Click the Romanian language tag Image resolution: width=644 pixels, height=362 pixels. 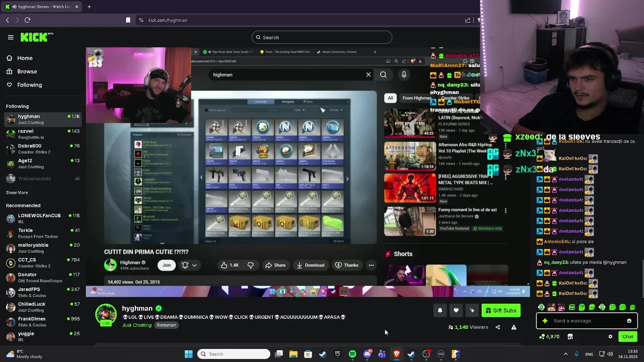[x=166, y=325]
